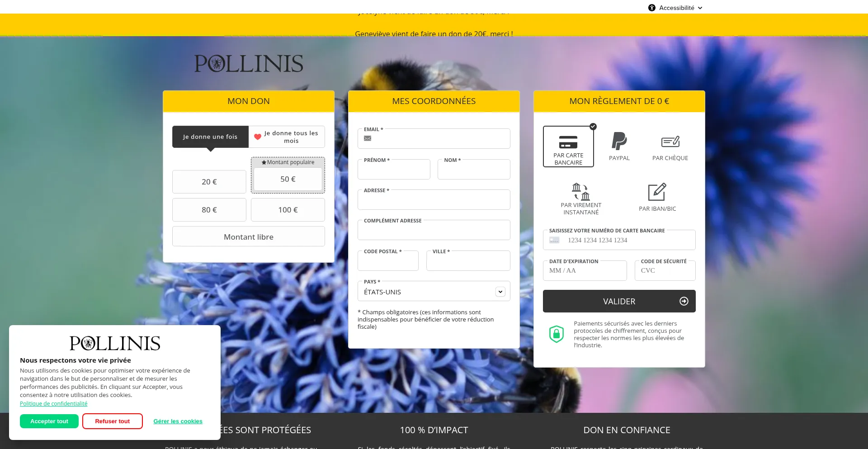The image size is (868, 449).
Task: Select 'Je donne tous les mois' option
Action: point(287,137)
